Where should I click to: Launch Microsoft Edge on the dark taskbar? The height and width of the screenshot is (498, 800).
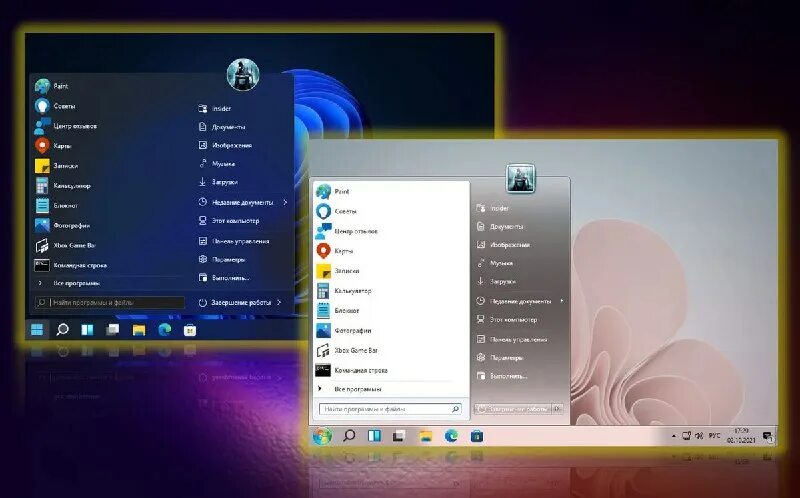(164, 330)
